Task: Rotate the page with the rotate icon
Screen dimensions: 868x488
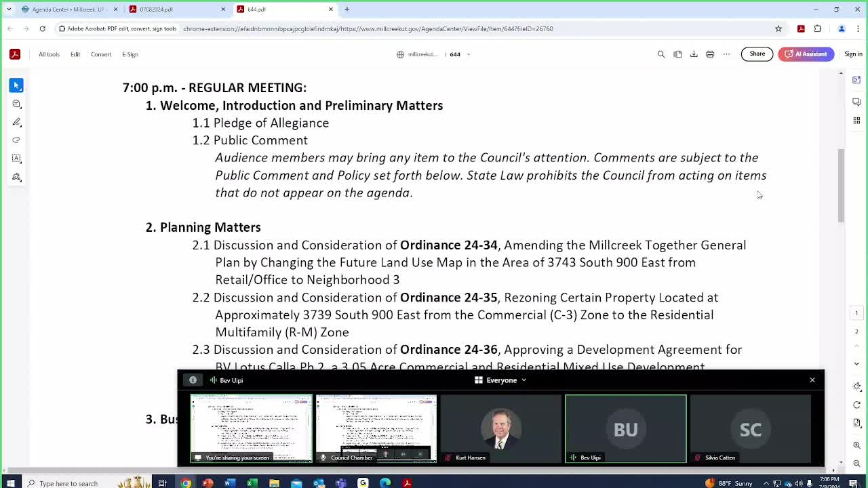Action: pyautogui.click(x=856, y=405)
